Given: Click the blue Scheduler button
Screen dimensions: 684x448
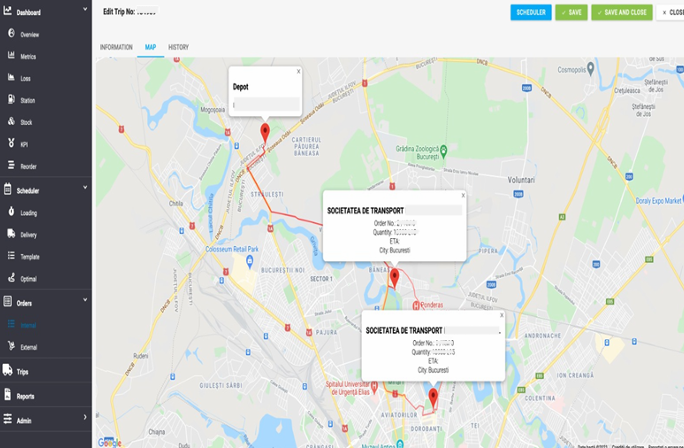Looking at the screenshot, I should (x=531, y=12).
